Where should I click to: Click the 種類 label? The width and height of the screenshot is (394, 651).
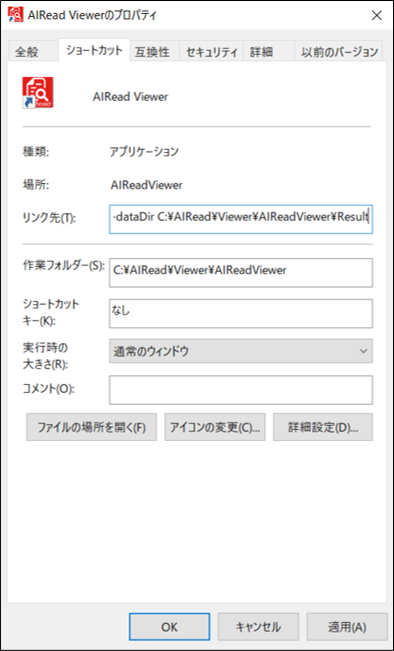pos(36,152)
